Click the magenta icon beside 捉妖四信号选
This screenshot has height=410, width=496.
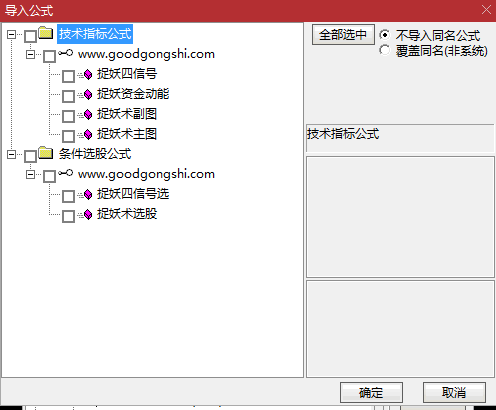tap(88, 194)
